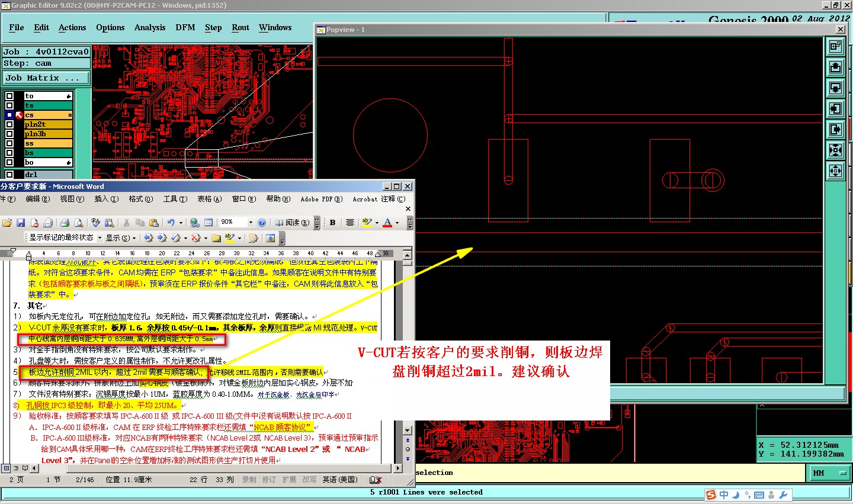Click the Save disk icon in Word
This screenshot has height=504, width=853.
21,223
